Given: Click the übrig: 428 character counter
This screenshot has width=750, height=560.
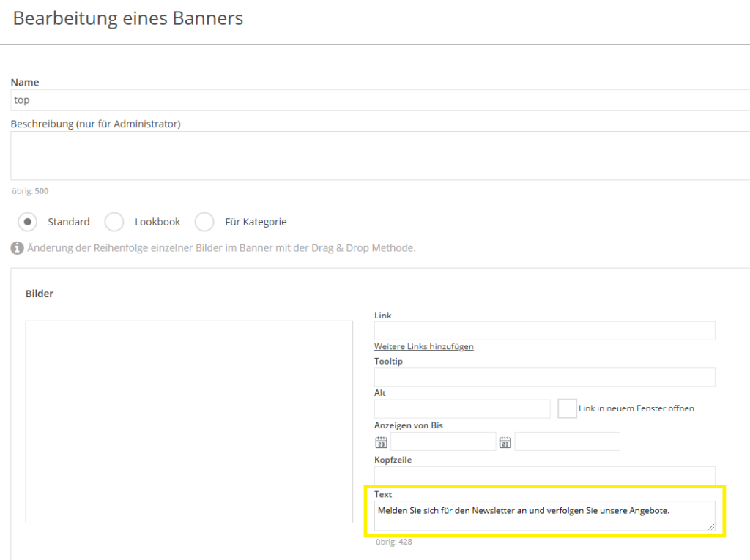Looking at the screenshot, I should pos(393,542).
